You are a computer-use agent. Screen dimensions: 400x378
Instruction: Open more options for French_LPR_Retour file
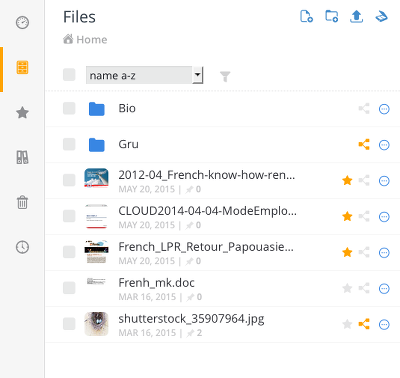coord(384,253)
